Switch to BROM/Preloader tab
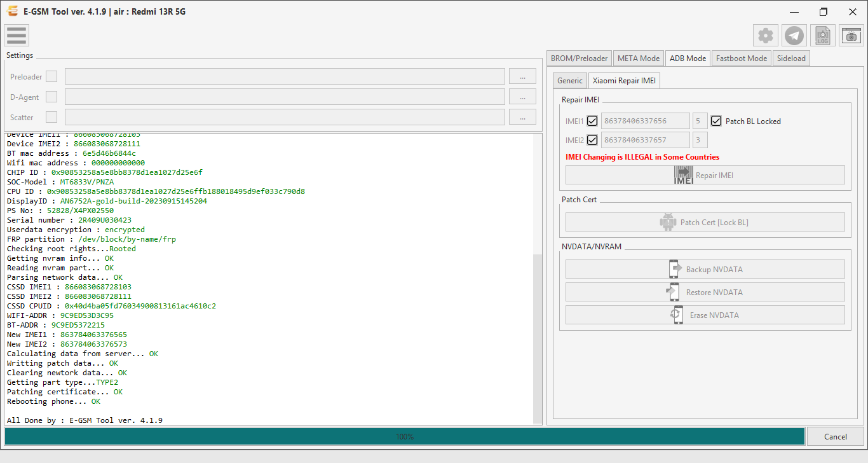Image resolution: width=868 pixels, height=463 pixels. [x=579, y=58]
